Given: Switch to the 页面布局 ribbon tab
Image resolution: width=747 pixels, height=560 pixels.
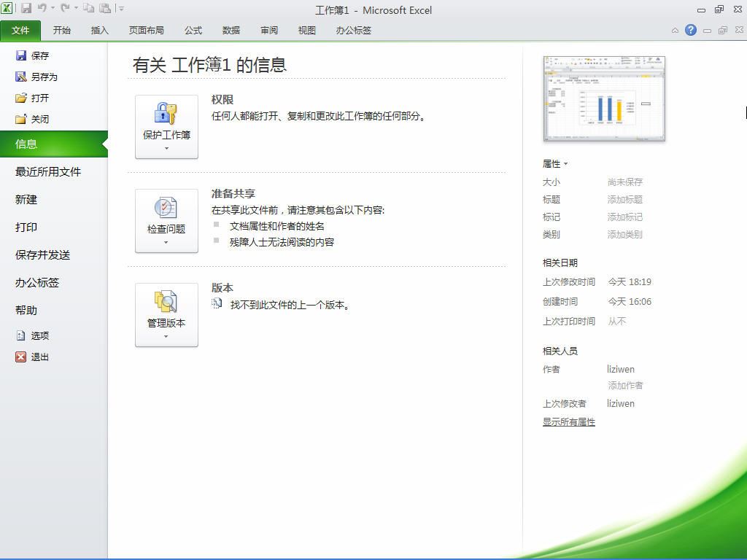Looking at the screenshot, I should point(146,31).
